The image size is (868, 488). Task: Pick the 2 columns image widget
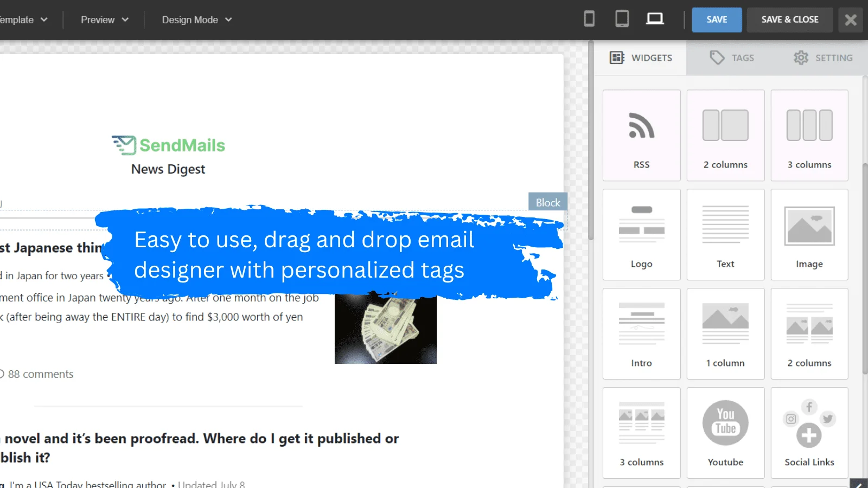click(x=809, y=333)
